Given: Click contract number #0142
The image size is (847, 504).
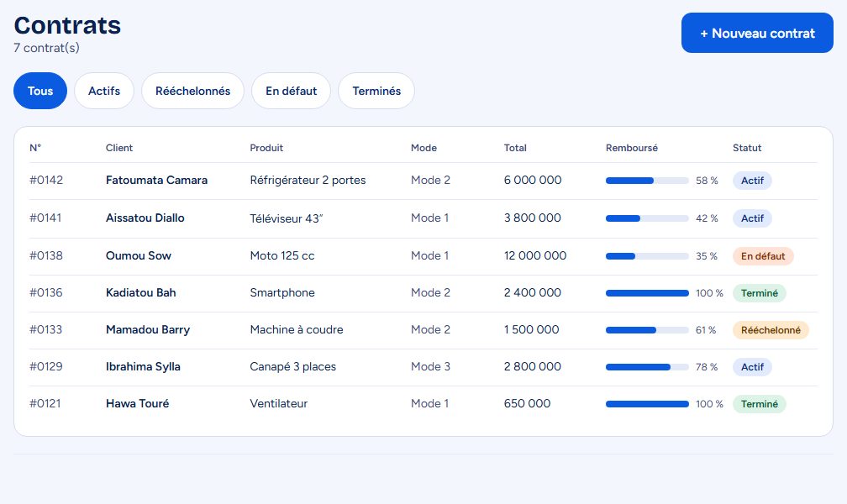Looking at the screenshot, I should (46, 181).
